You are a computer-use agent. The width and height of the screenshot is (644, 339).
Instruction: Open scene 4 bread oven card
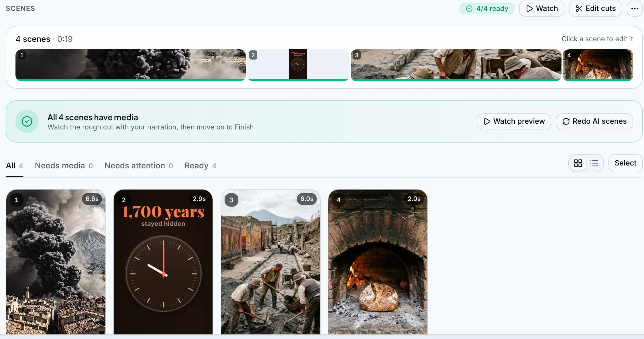tap(378, 262)
